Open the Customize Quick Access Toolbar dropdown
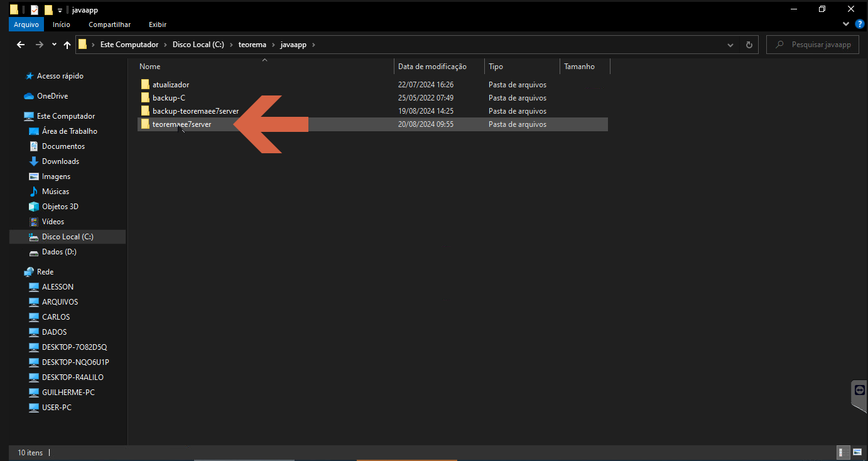Screen dimensions: 868x461 60,10
